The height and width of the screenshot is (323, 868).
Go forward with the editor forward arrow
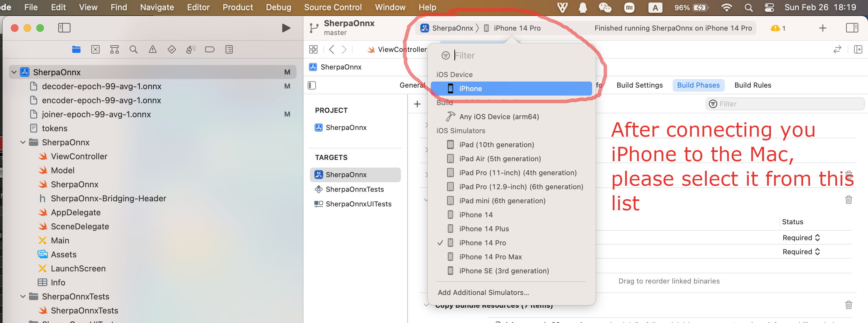pos(344,50)
